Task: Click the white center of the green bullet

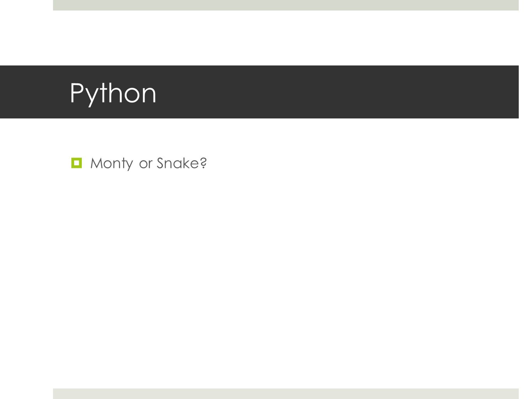Action: [x=76, y=163]
